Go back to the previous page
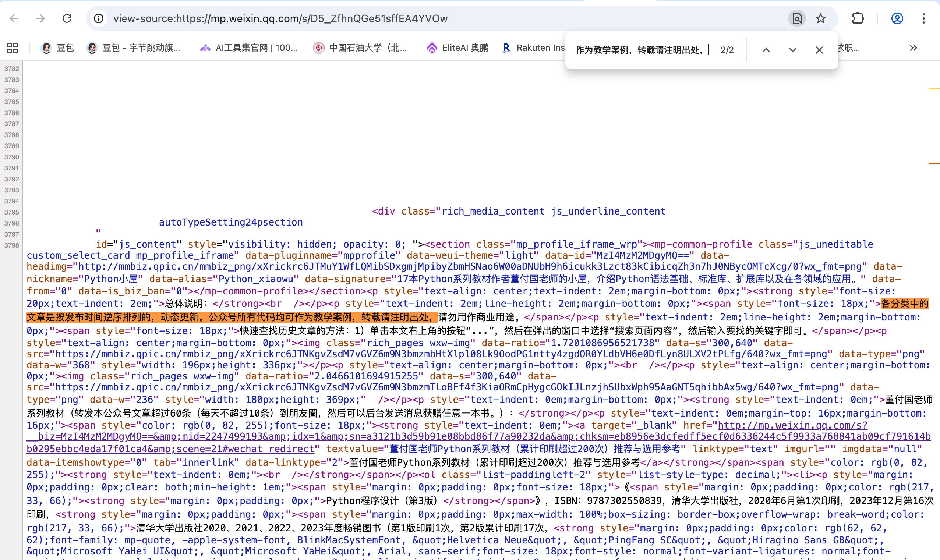The image size is (940, 560). tap(14, 18)
